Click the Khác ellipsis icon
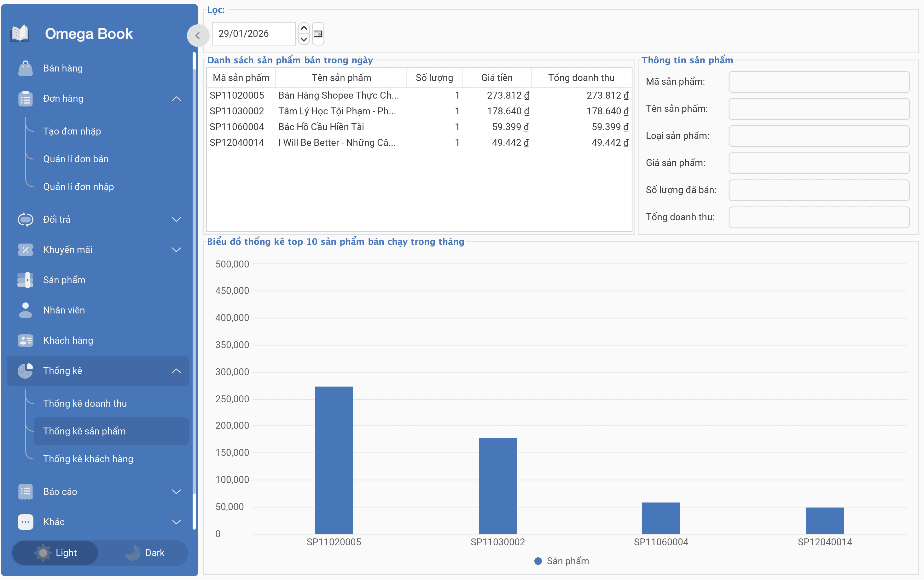924x580 pixels. [25, 522]
